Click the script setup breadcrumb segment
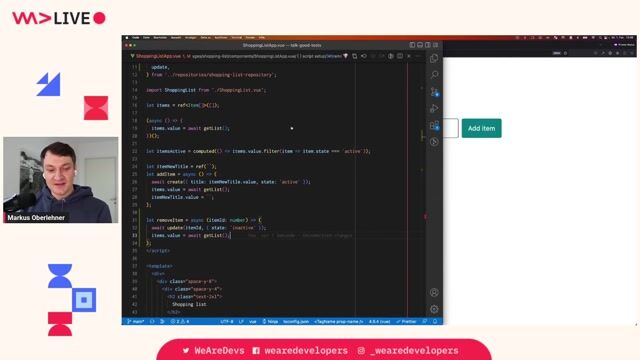The height and width of the screenshot is (360, 640). 315,56
